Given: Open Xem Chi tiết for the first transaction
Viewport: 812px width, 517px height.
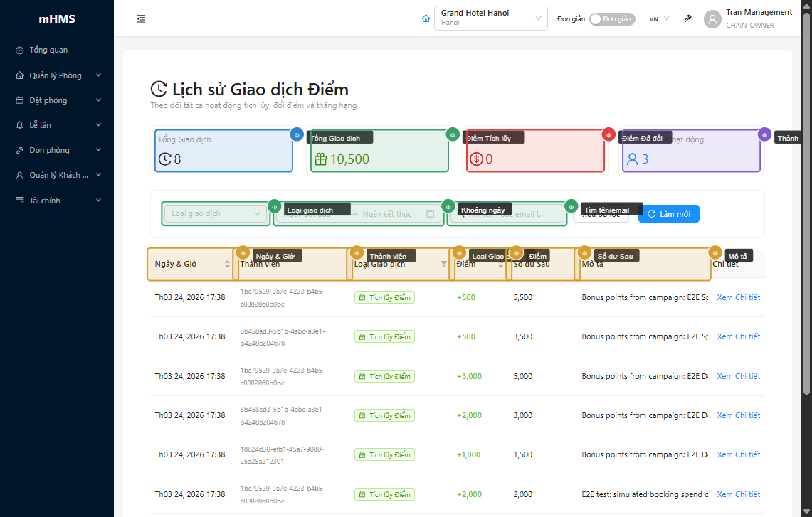Looking at the screenshot, I should [x=738, y=297].
